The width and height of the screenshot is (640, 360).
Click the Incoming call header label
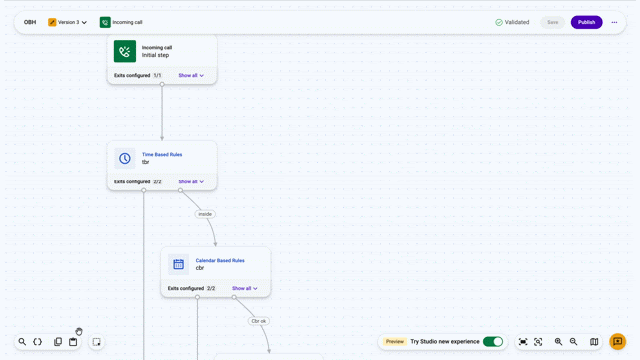[127, 22]
